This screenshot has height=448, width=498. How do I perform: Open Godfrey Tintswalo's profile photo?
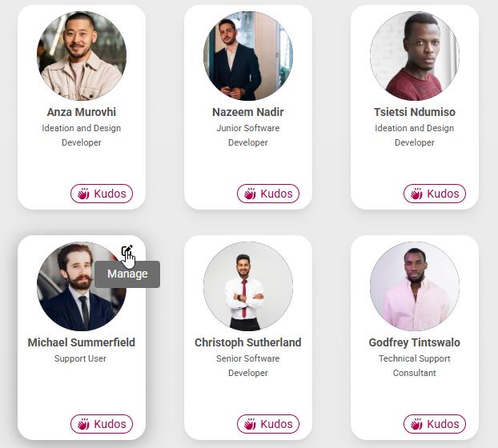click(415, 286)
